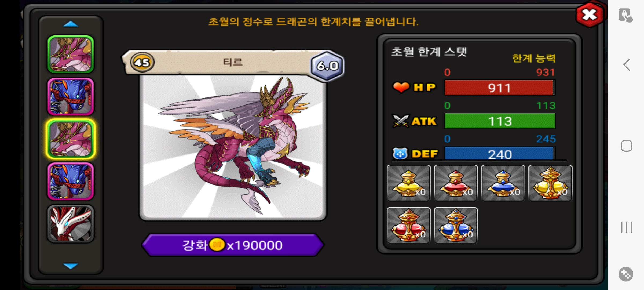Viewport: 644px width, 290px height.
Task: Select the top pink dragon thumbnail
Action: 71,54
